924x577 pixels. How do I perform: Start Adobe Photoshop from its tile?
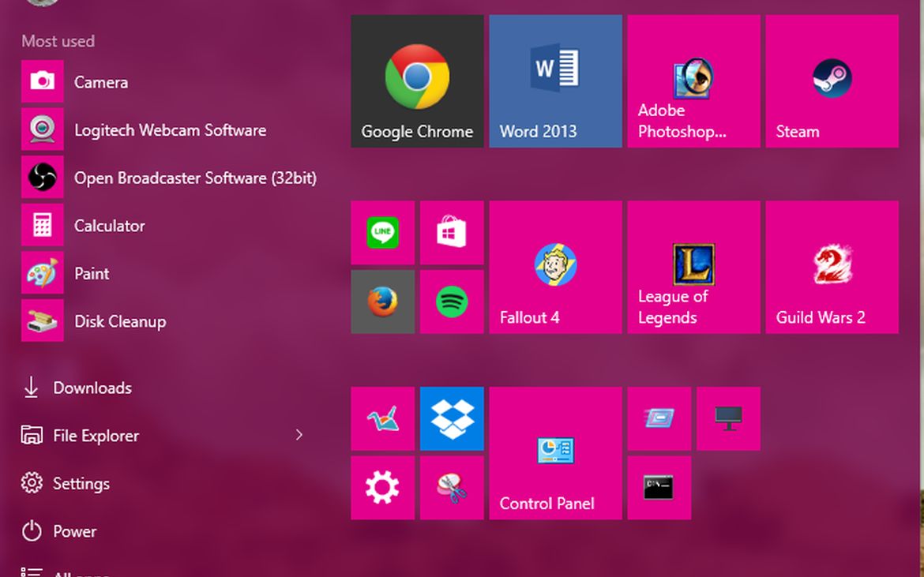[x=693, y=81]
